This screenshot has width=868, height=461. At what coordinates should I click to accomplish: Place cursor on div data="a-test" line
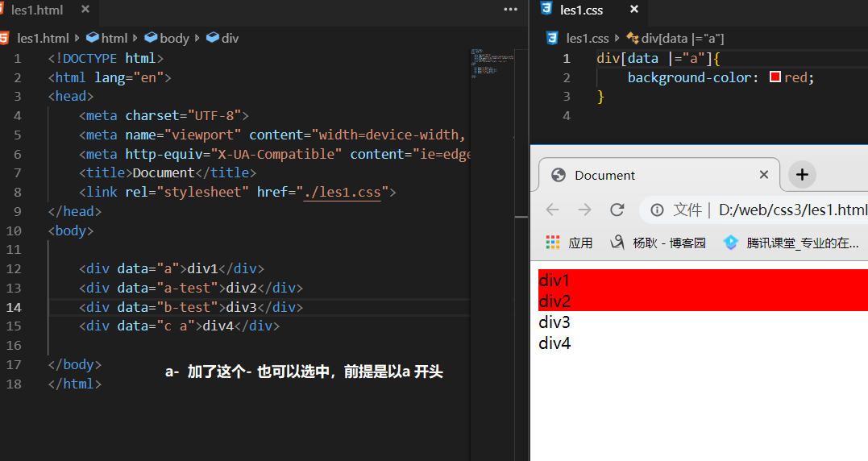click(x=191, y=288)
